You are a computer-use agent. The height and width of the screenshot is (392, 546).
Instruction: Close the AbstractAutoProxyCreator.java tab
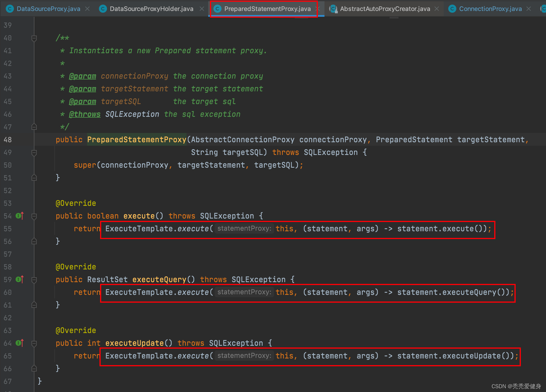(437, 9)
